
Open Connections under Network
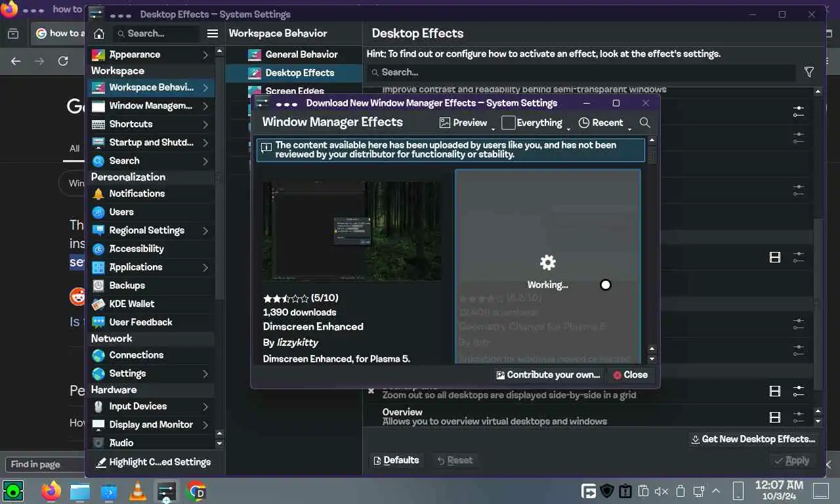[151, 355]
